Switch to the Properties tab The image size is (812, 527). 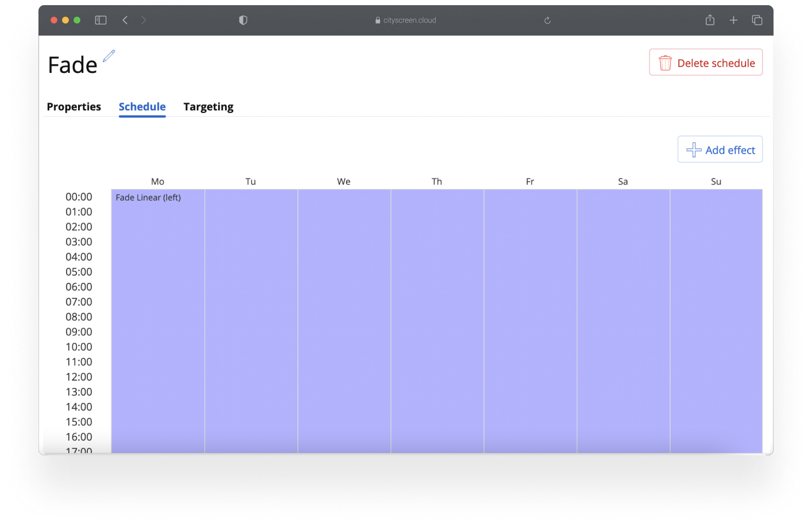pos(74,107)
